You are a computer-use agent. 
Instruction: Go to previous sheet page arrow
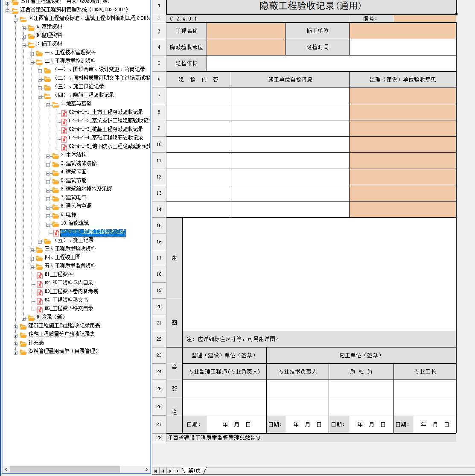(163, 471)
